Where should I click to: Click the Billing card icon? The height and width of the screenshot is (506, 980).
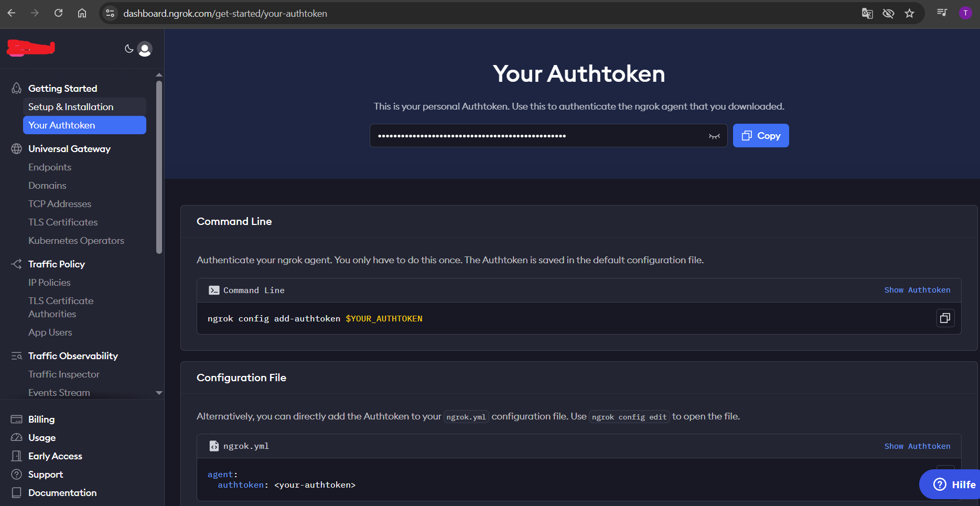click(17, 419)
